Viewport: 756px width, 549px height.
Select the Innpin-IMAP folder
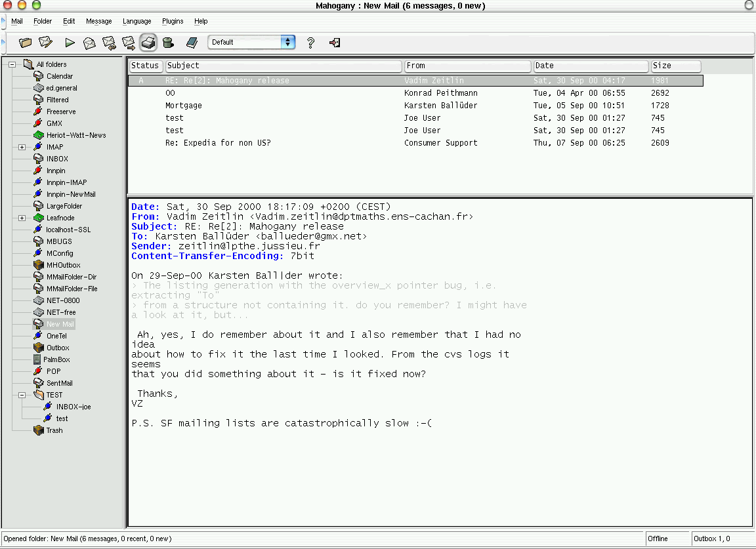tap(66, 182)
